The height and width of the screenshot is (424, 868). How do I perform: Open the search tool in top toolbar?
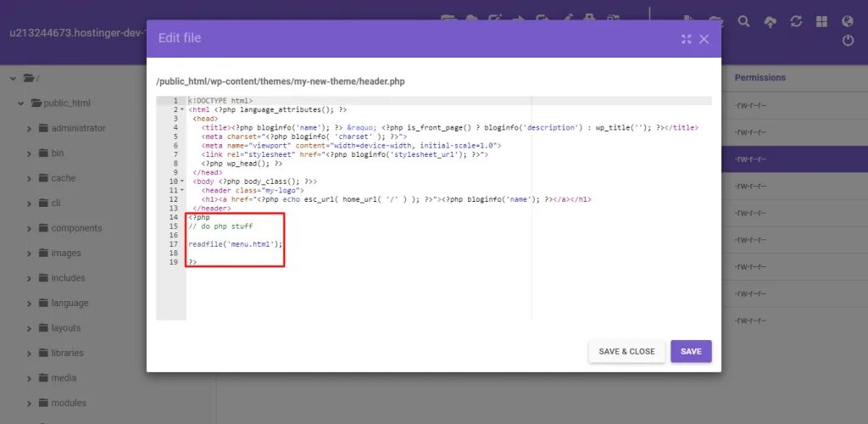744,21
